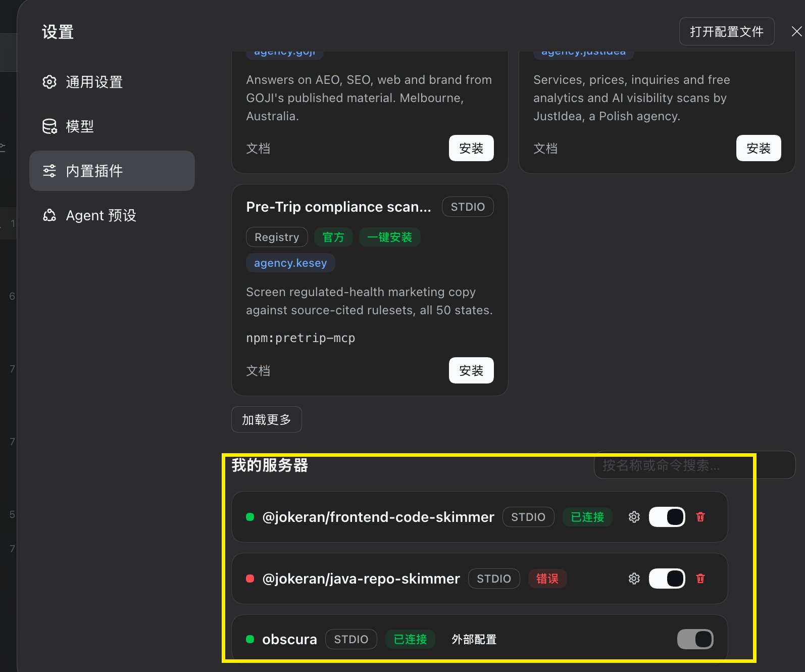The height and width of the screenshot is (672, 805).
Task: Select the @jokeran/java-repo-skimmer server name
Action: (361, 579)
